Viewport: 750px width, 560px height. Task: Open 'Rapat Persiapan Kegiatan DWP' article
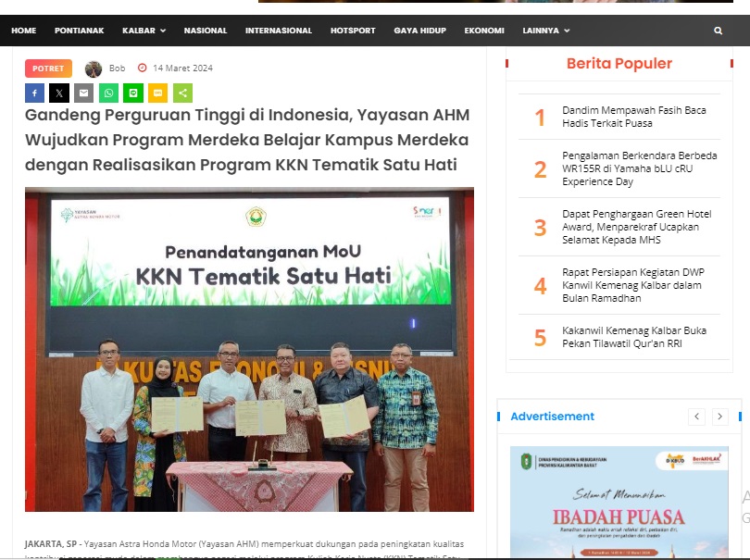click(x=632, y=285)
